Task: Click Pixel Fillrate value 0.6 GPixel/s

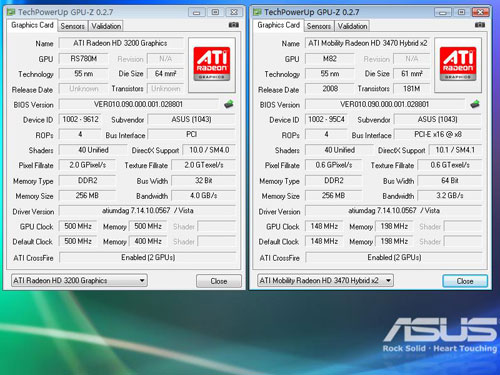Action: [333, 165]
